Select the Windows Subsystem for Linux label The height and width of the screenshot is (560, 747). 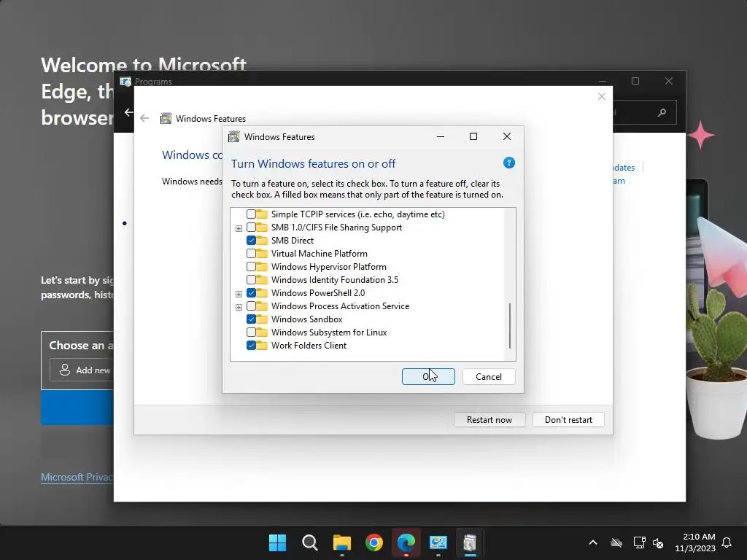click(329, 332)
